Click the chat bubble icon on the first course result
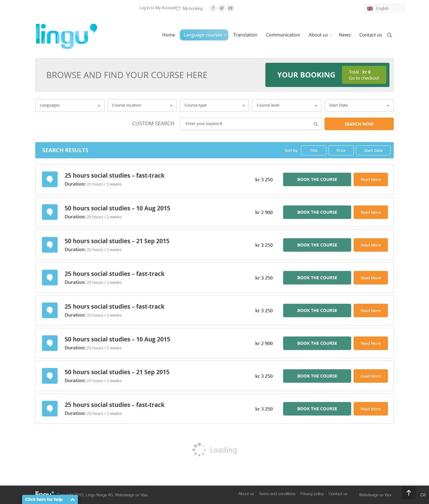 coord(49,179)
